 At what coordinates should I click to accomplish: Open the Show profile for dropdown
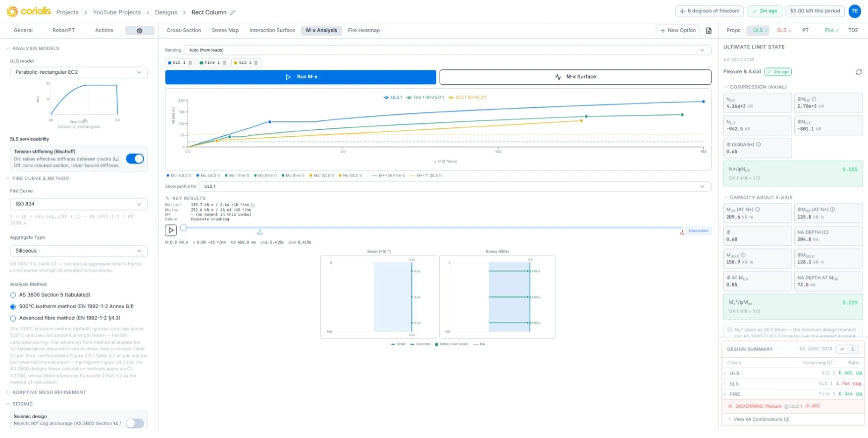455,187
